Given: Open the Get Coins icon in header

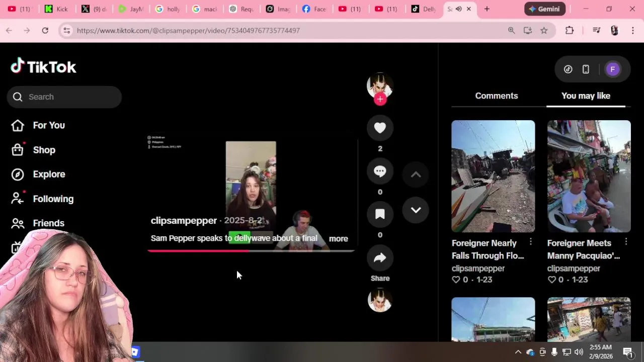Looking at the screenshot, I should point(568,69).
